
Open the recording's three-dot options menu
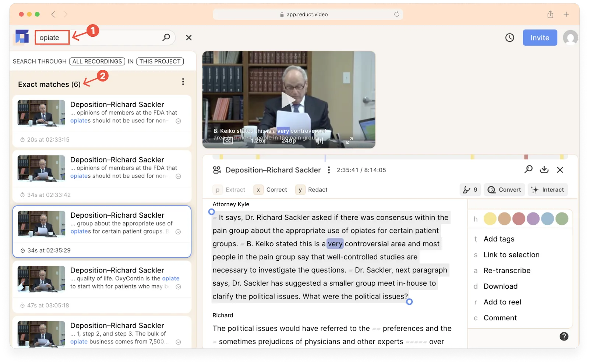(329, 170)
